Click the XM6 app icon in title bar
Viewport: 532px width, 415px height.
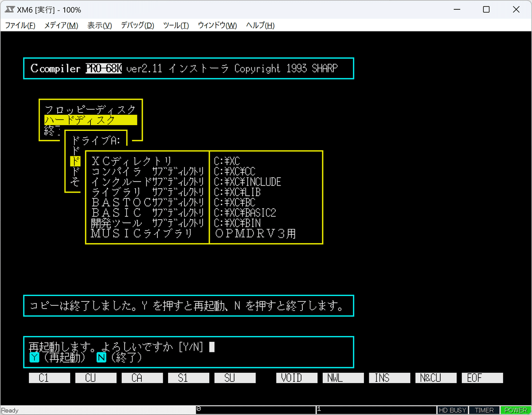tap(11, 9)
